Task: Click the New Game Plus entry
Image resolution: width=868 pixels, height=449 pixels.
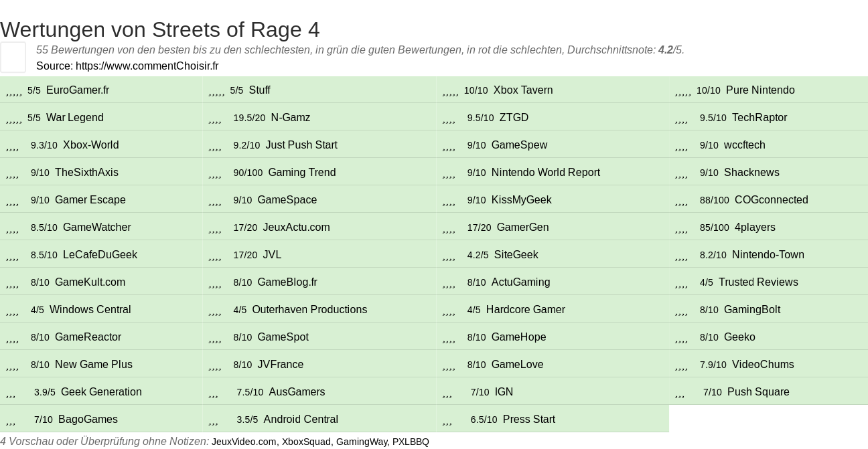Action: click(94, 364)
